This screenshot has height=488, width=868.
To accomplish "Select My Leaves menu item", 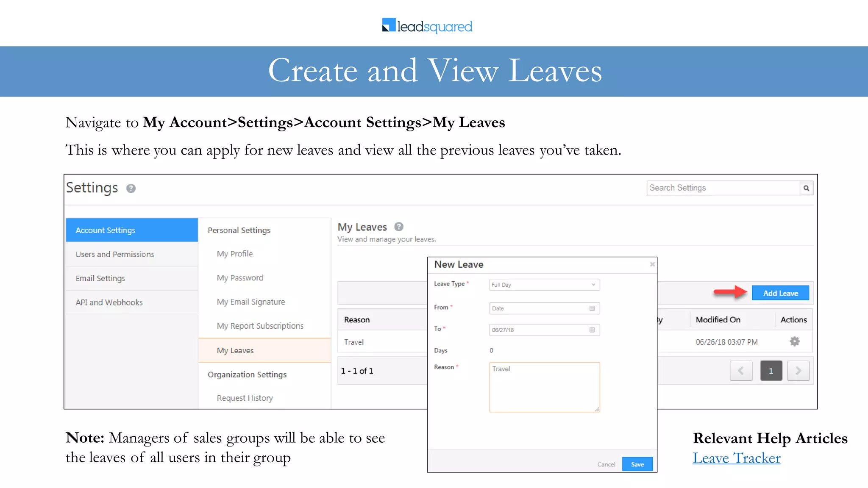I will coord(264,350).
